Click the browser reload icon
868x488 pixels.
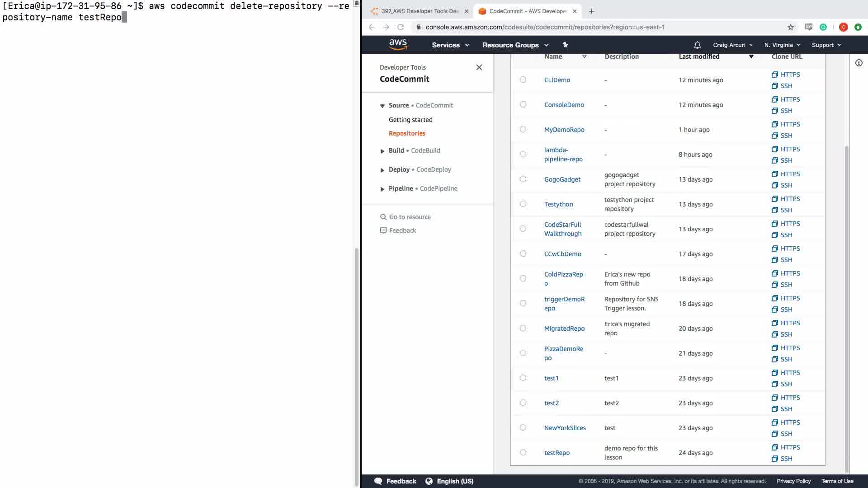401,27
